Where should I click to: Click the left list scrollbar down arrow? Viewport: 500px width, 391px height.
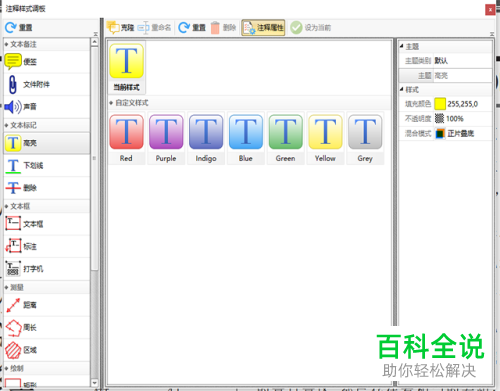(x=95, y=383)
